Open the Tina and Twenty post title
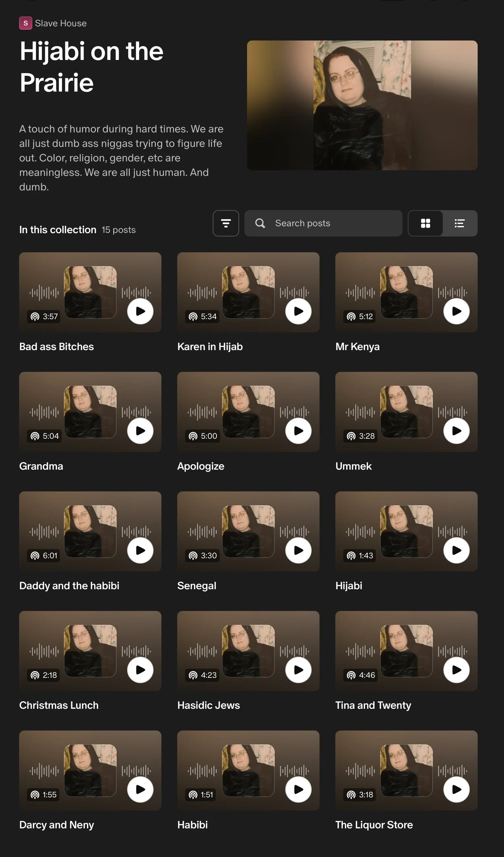Viewport: 504px width, 857px height. click(373, 705)
